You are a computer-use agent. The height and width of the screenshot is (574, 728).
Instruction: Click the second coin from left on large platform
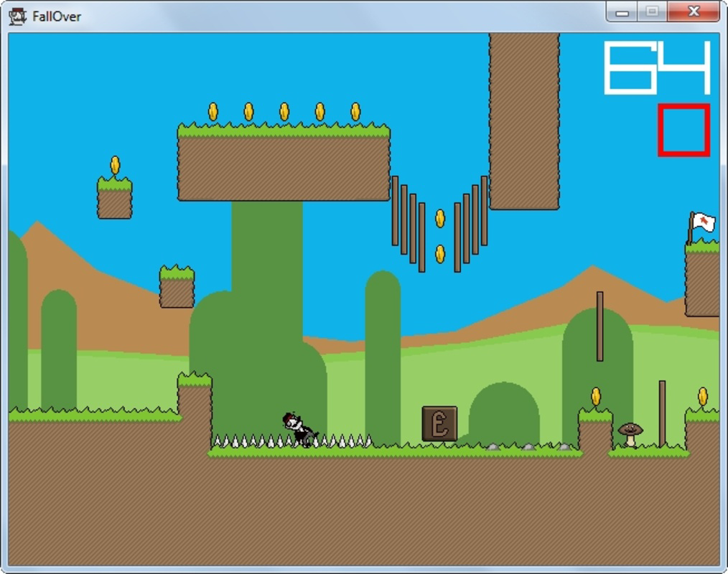coord(249,112)
